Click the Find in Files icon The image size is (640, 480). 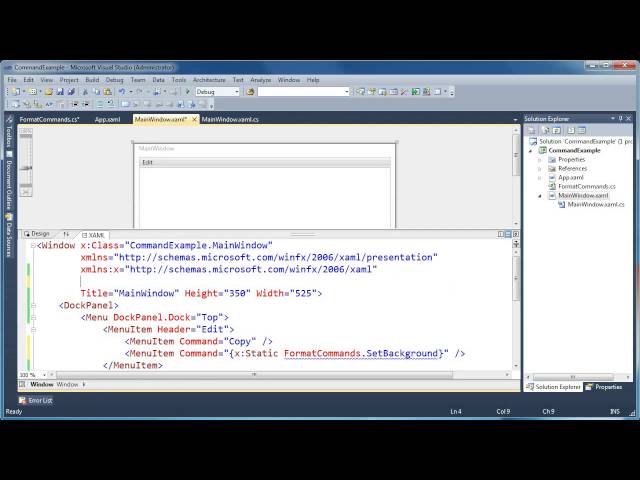[250, 92]
